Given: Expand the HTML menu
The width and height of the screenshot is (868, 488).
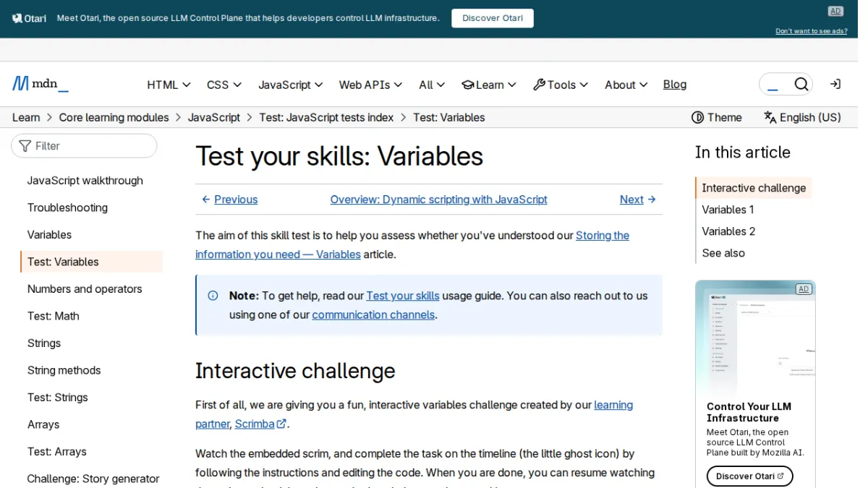Looking at the screenshot, I should click(169, 85).
